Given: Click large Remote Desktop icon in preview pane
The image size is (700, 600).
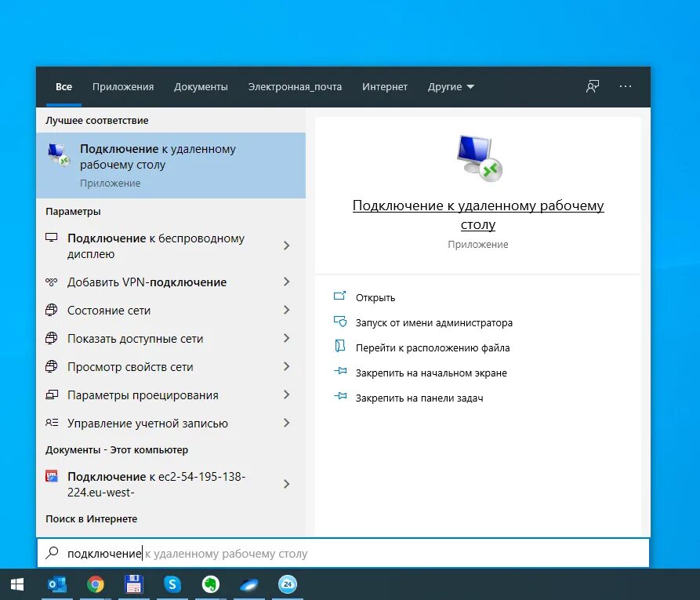Looking at the screenshot, I should point(479,158).
